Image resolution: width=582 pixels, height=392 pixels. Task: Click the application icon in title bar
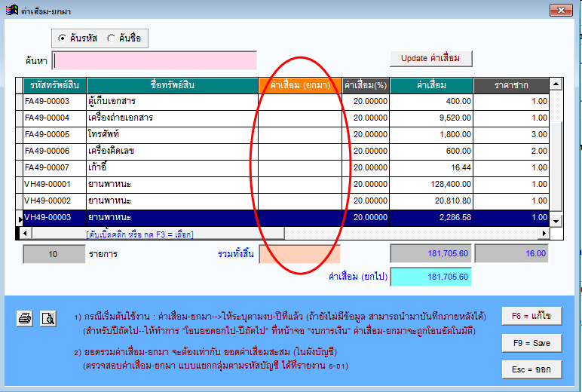12,10
